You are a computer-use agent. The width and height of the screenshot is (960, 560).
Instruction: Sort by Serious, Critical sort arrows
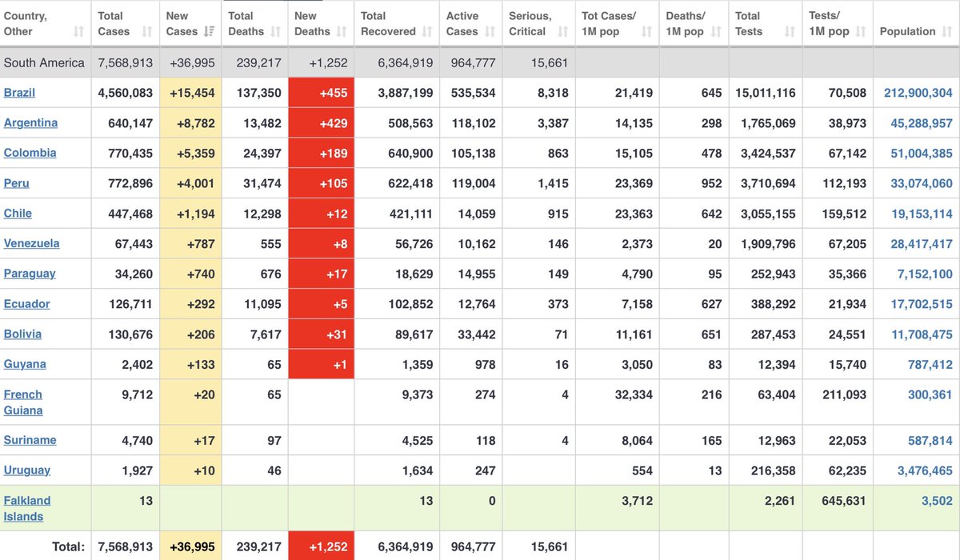563,32
